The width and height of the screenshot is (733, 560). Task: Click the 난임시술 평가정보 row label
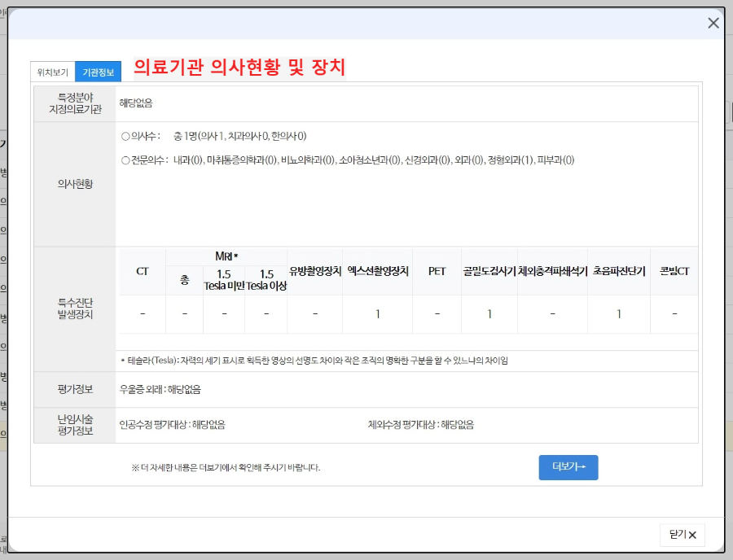75,425
